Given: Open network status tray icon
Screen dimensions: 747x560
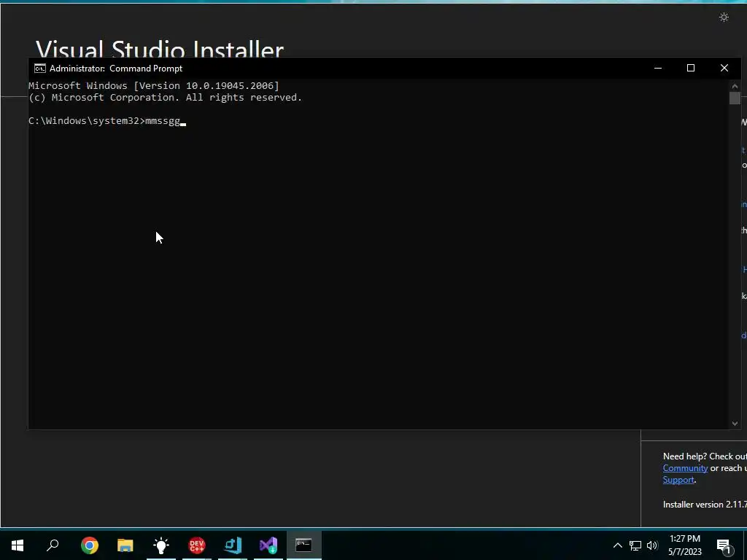Looking at the screenshot, I should coord(635,545).
